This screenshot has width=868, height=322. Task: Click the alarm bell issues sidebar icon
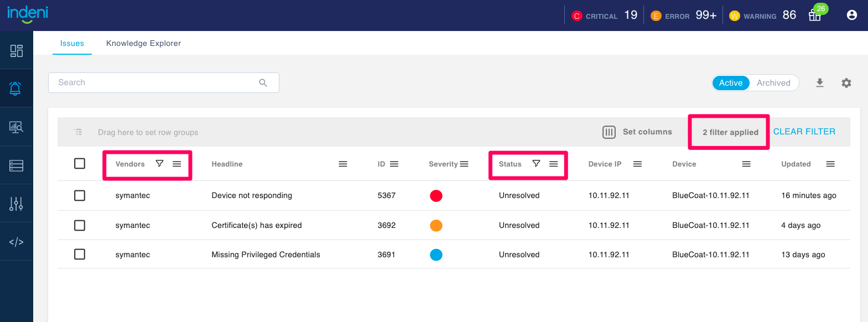[16, 89]
